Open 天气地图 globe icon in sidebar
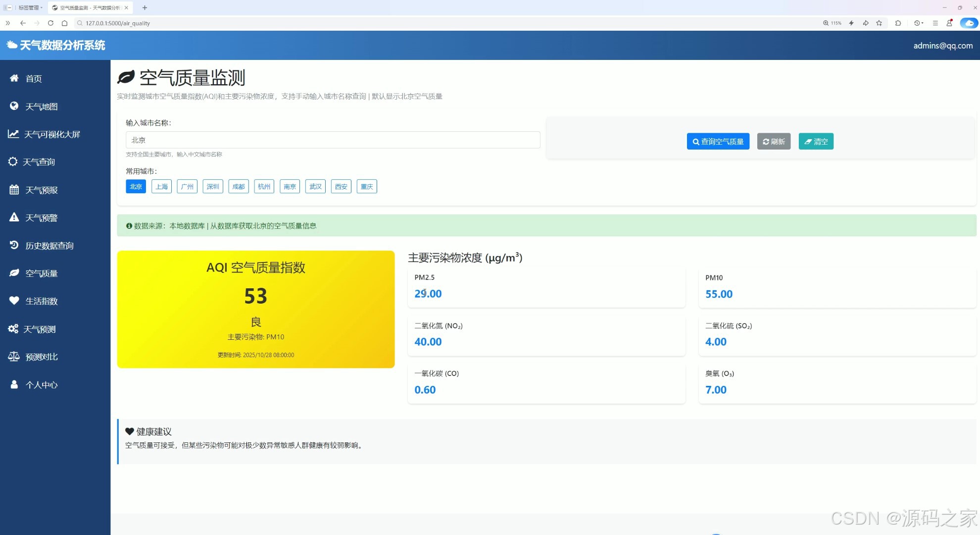 pos(14,106)
